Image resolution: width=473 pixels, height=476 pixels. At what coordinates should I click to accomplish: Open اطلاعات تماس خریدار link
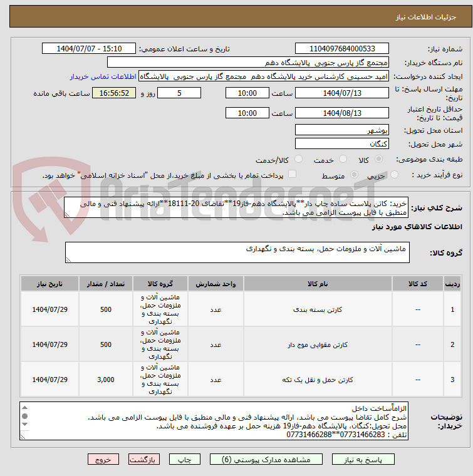tap(103, 76)
